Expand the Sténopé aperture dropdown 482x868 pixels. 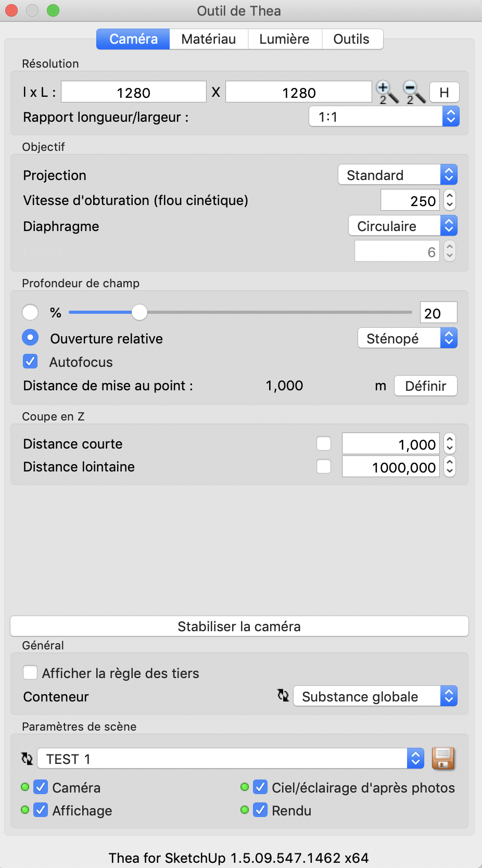click(x=407, y=338)
